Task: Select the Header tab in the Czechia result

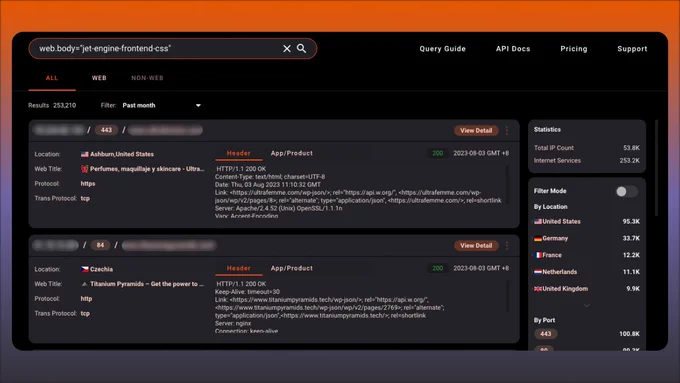Action: 239,268
